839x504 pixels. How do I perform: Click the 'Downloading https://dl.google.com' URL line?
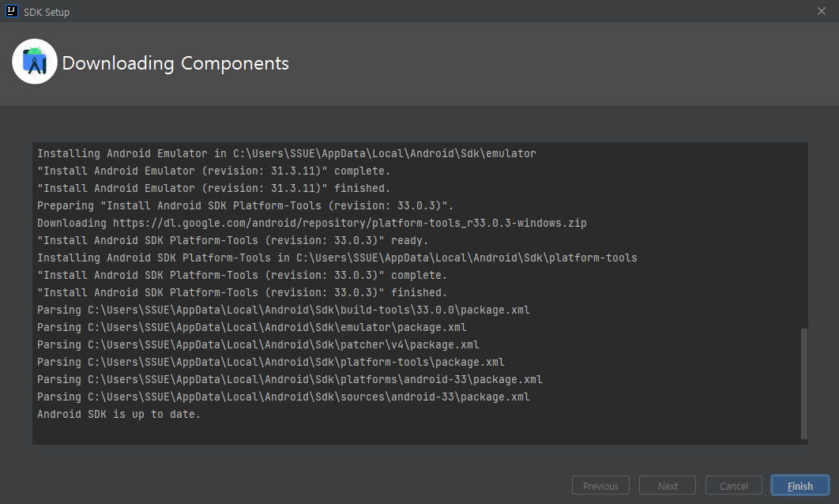(x=312, y=223)
